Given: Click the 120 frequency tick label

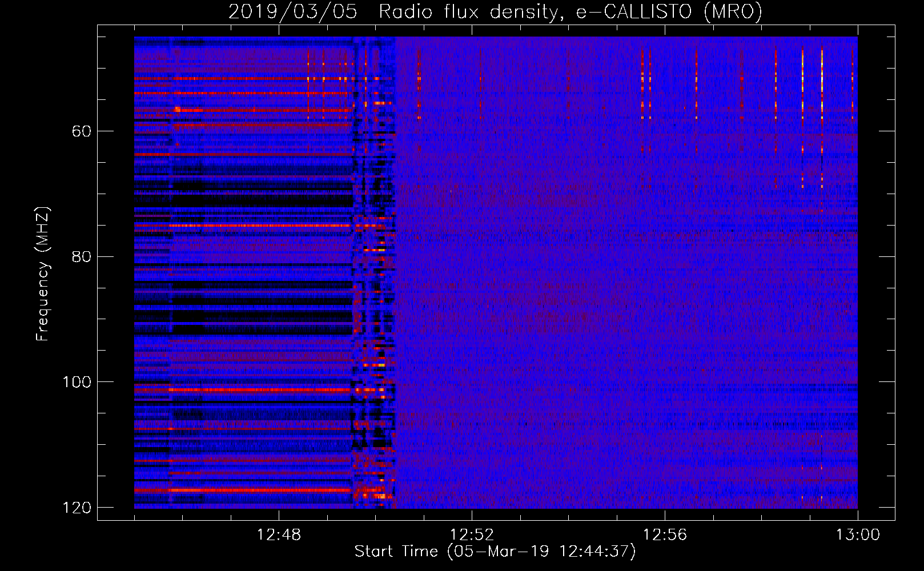Looking at the screenshot, I should tap(77, 508).
